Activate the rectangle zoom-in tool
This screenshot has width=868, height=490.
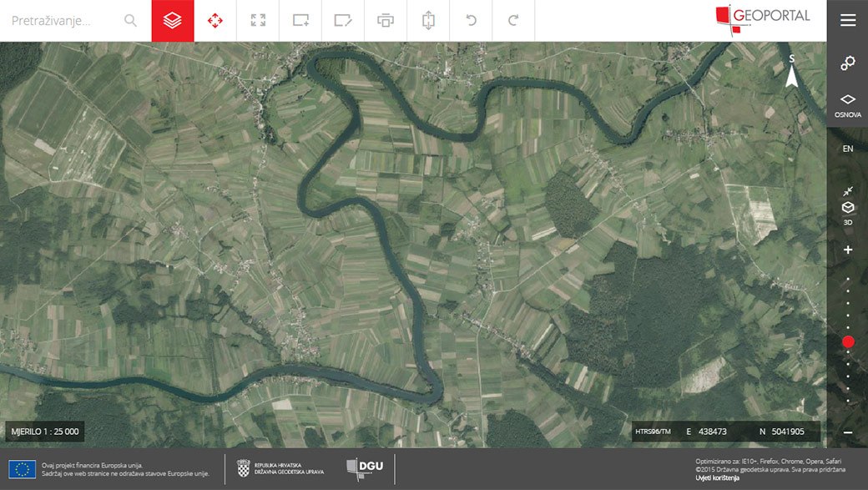pyautogui.click(x=300, y=21)
